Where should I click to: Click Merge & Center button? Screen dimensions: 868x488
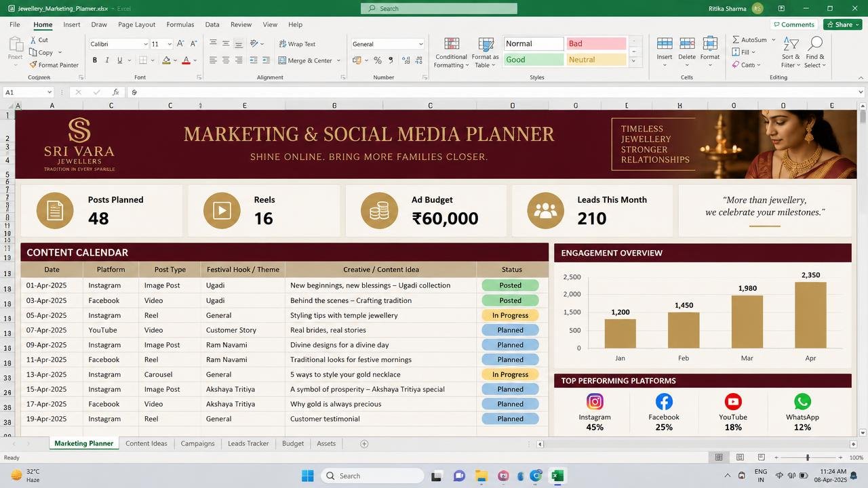coord(305,60)
